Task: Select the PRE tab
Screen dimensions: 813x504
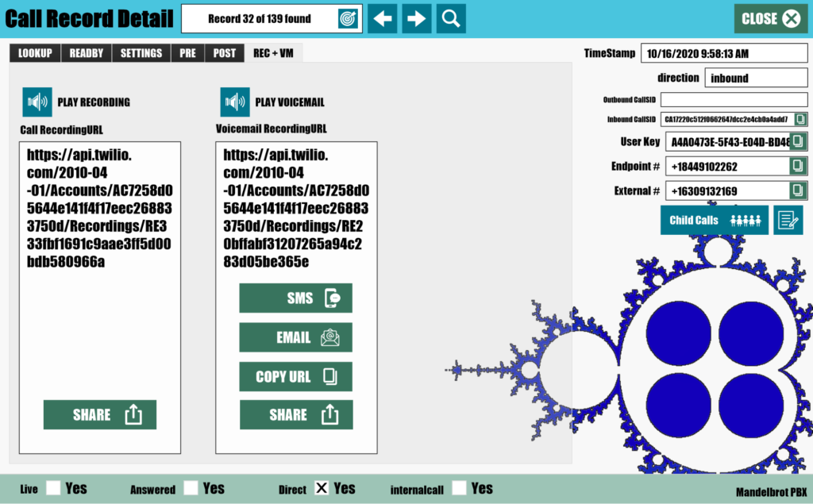Action: [187, 53]
